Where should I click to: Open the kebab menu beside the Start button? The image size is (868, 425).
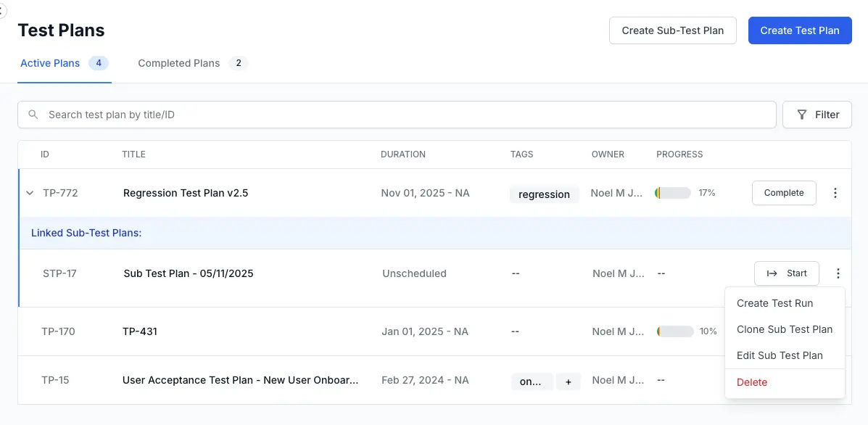[838, 273]
